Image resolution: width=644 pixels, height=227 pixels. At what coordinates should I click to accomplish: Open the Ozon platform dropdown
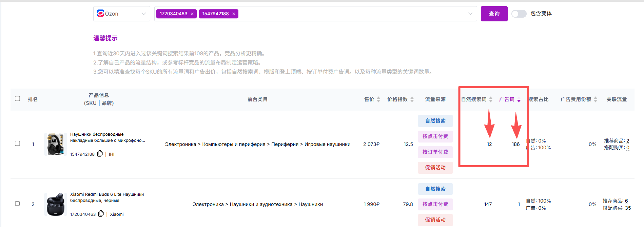pos(121,14)
